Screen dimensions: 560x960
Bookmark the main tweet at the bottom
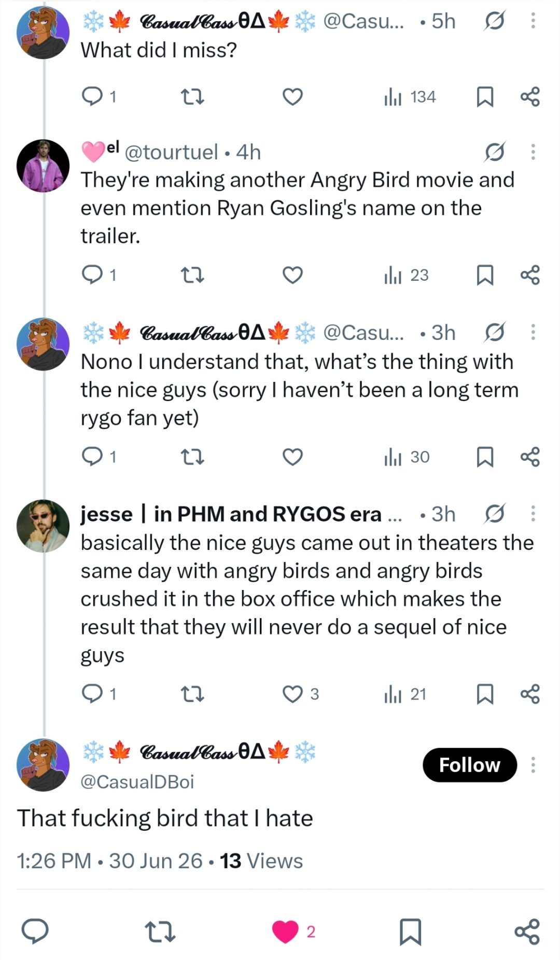pyautogui.click(x=410, y=931)
